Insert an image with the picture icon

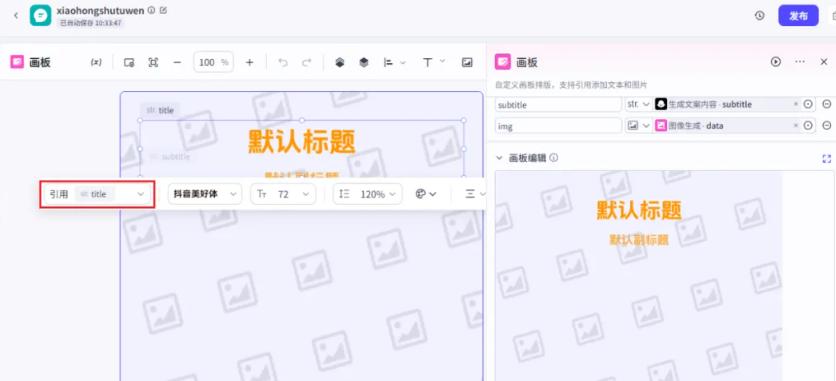[x=467, y=62]
